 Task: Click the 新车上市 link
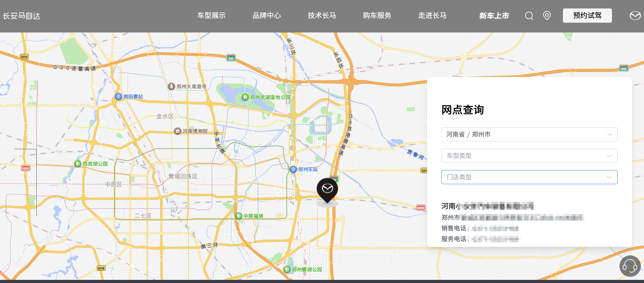(494, 16)
